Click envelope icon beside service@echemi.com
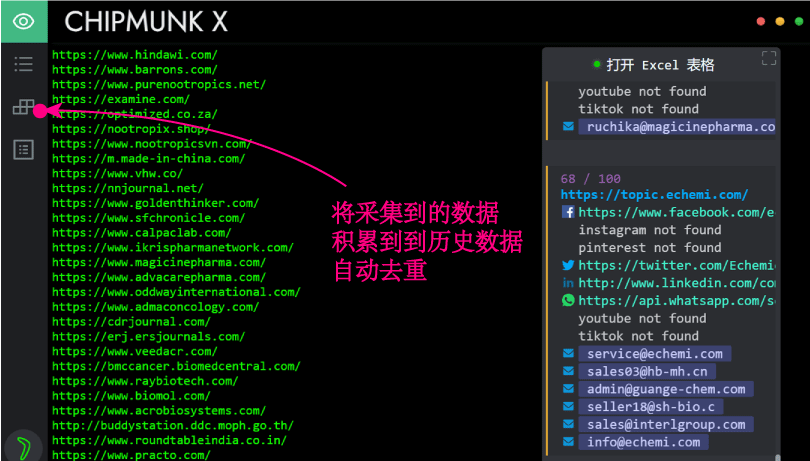This screenshot has width=810, height=461. coord(568,354)
